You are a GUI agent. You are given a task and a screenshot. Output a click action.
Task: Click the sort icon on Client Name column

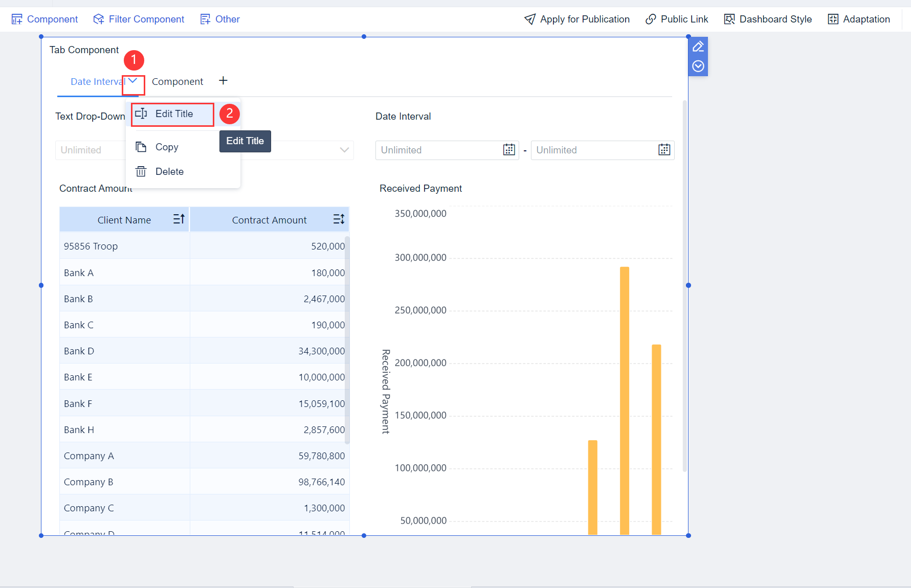[x=179, y=219]
